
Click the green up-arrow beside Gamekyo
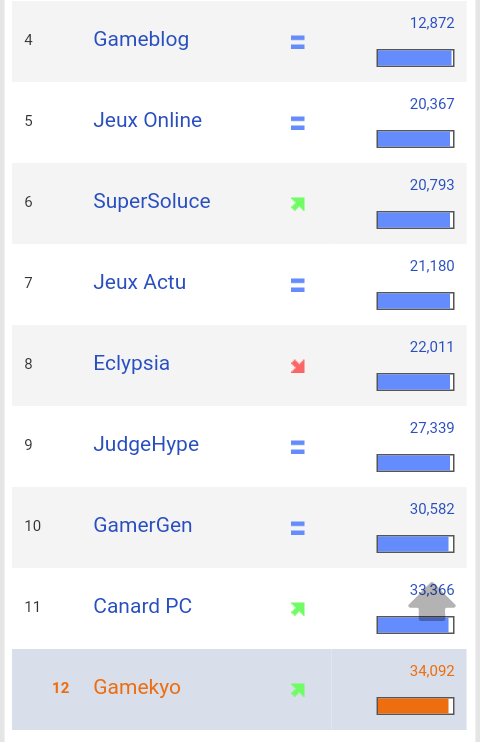tap(298, 690)
